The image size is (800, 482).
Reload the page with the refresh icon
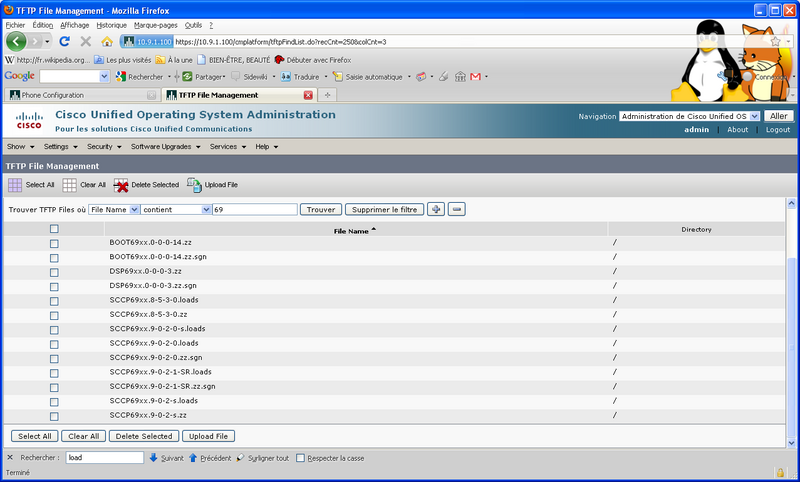click(64, 41)
